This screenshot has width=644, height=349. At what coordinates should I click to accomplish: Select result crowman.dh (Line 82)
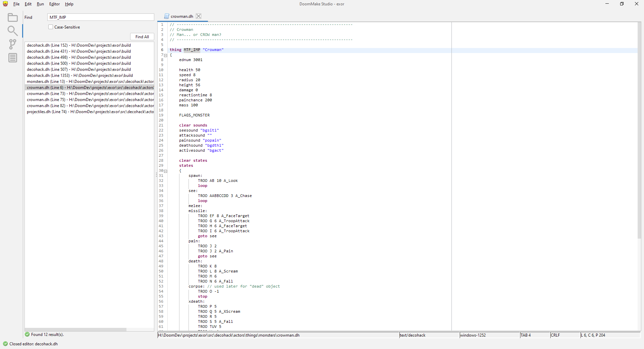point(89,106)
